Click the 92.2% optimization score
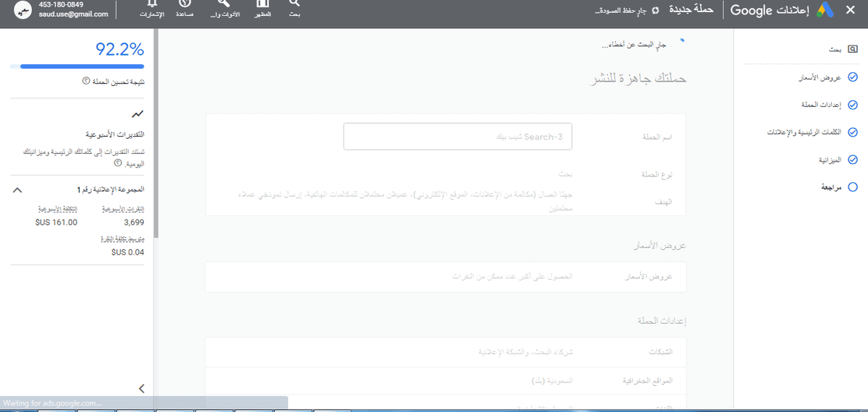 click(120, 49)
